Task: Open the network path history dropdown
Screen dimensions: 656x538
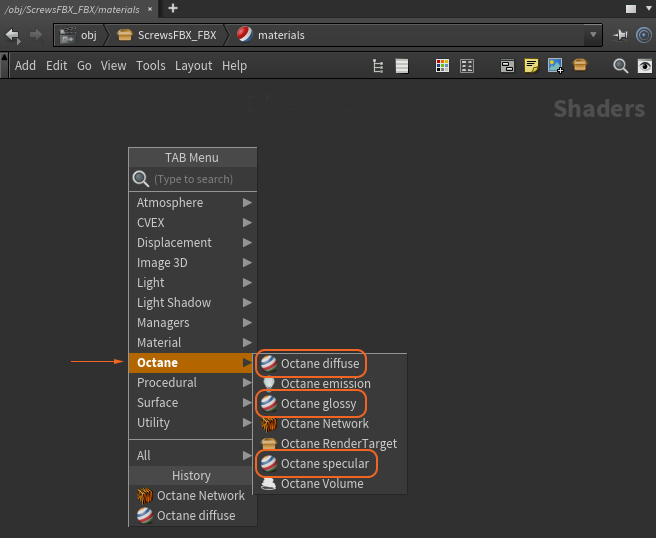Action: tap(593, 35)
